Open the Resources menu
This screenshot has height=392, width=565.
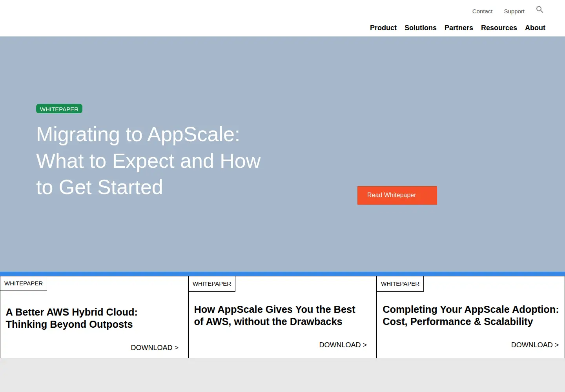click(x=499, y=28)
